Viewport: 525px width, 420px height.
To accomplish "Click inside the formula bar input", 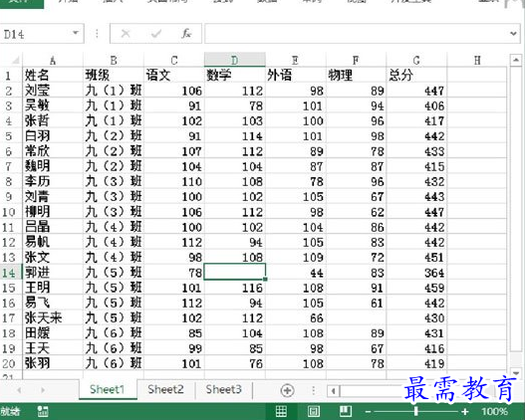I will (x=357, y=34).
